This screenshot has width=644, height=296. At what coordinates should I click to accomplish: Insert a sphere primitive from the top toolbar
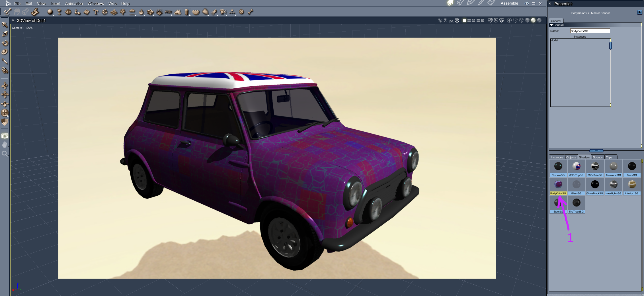50,12
